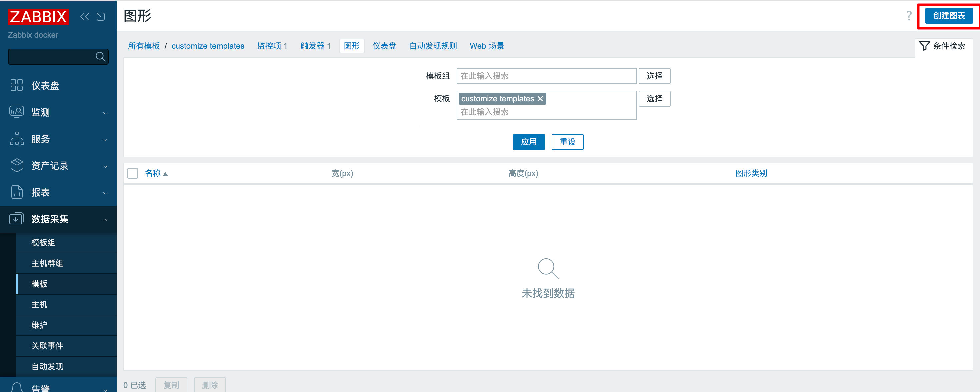Open 维护 submenu item
Viewport: 980px width, 392px height.
pos(66,325)
